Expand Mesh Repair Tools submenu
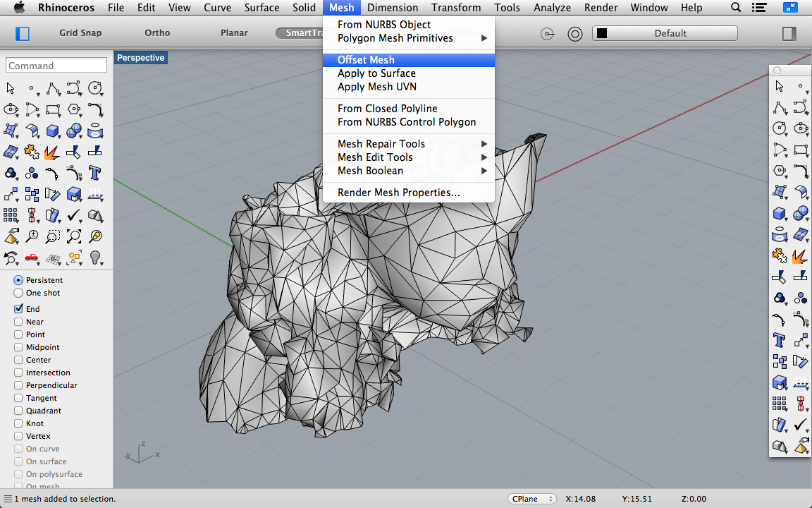Image resolution: width=812 pixels, height=508 pixels. pos(409,144)
